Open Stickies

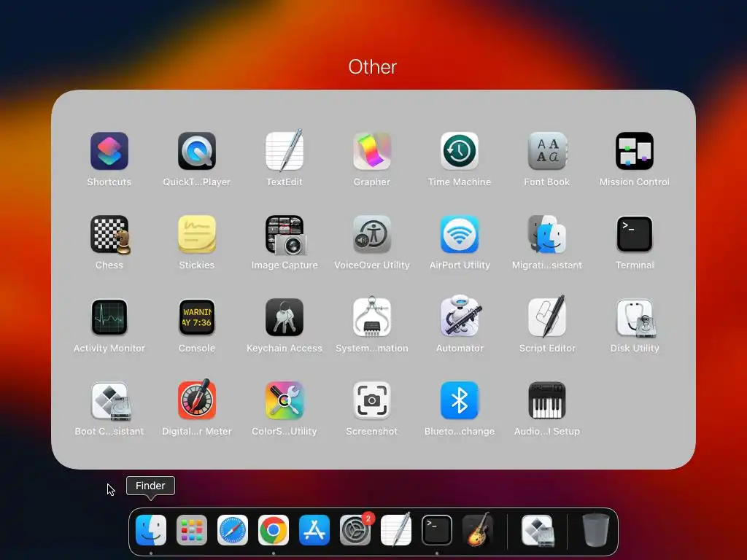click(x=197, y=234)
